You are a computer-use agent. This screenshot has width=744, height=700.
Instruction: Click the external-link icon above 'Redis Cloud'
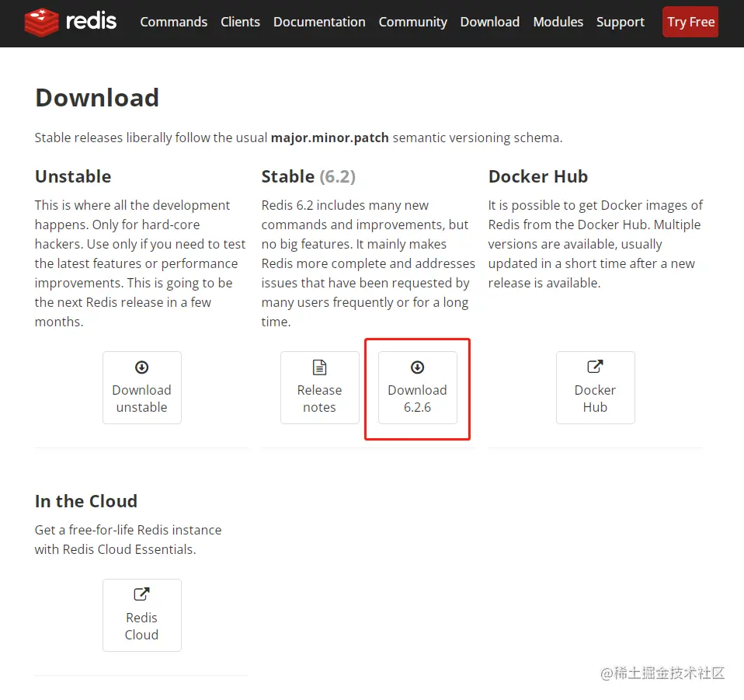[142, 594]
